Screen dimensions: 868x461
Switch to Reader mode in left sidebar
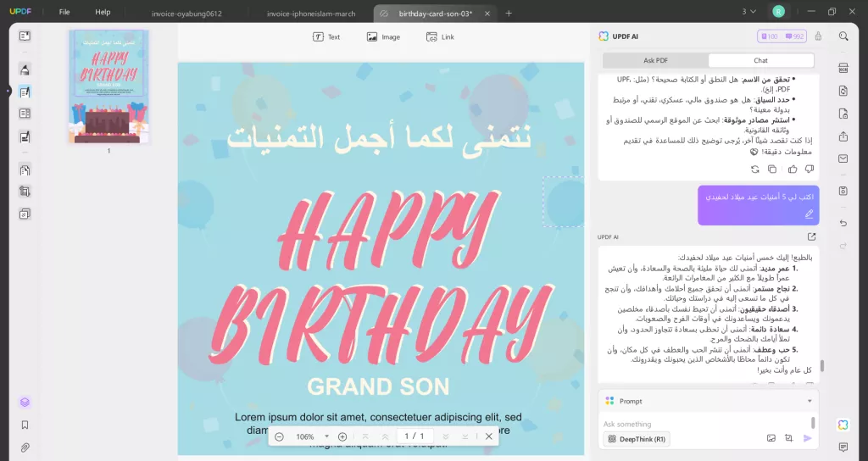pyautogui.click(x=25, y=36)
